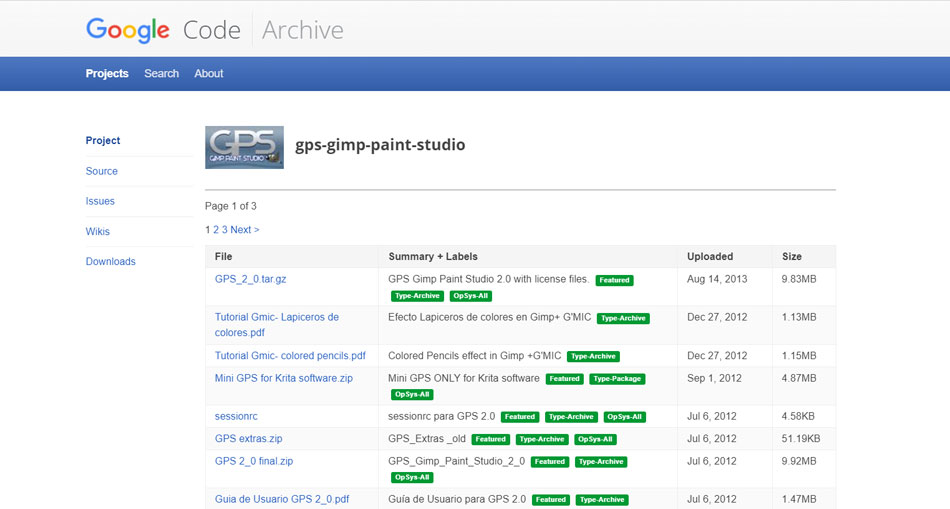
Task: Download GPS 2_0 final.zip
Action: pos(254,461)
